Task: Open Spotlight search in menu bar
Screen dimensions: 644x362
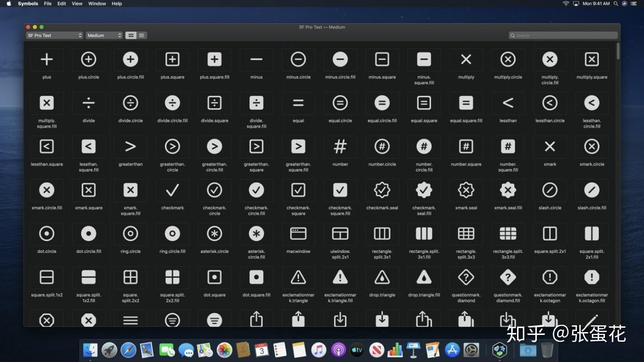Action: (615, 3)
